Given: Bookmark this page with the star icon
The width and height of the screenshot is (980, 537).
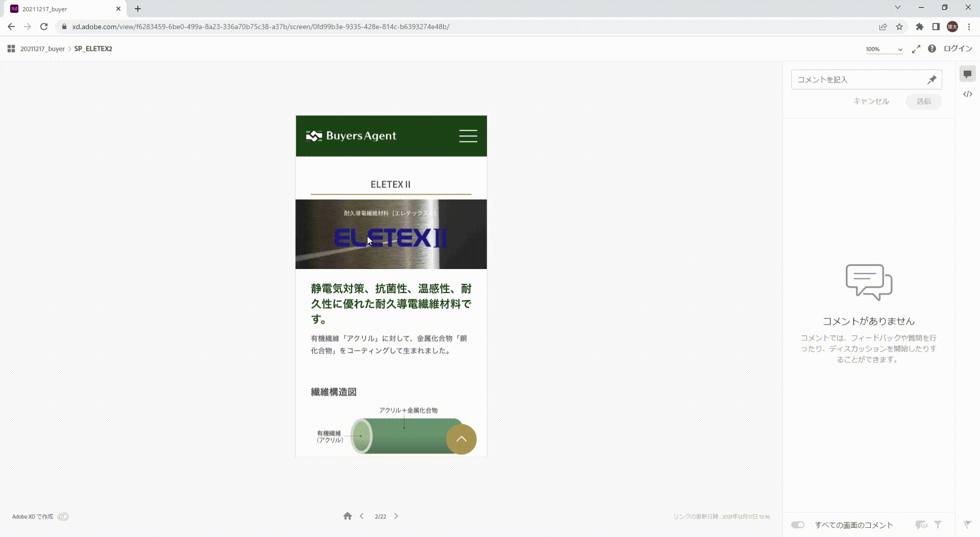Looking at the screenshot, I should pyautogui.click(x=899, y=27).
